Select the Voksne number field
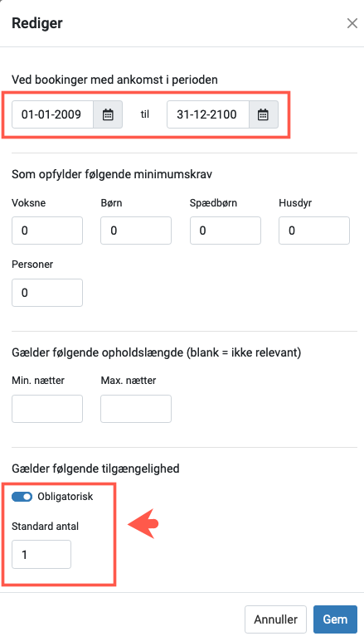The height and width of the screenshot is (641, 364). coord(47,231)
